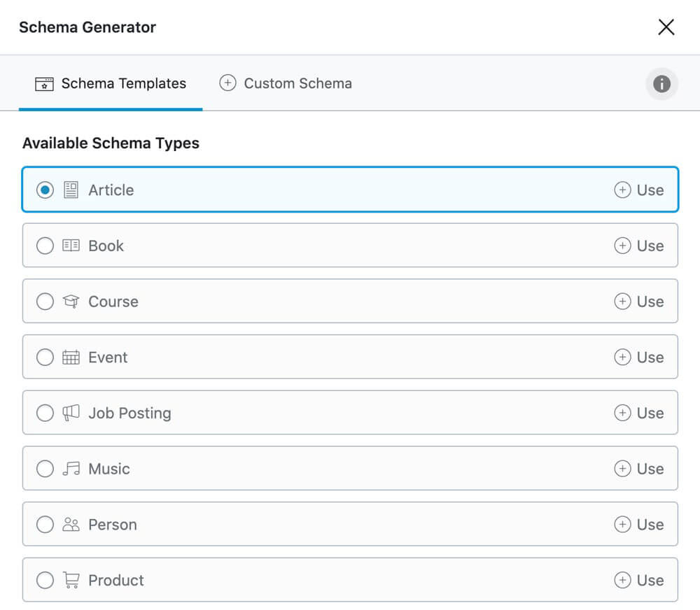
Task: Click the Book schema icon
Action: [71, 246]
